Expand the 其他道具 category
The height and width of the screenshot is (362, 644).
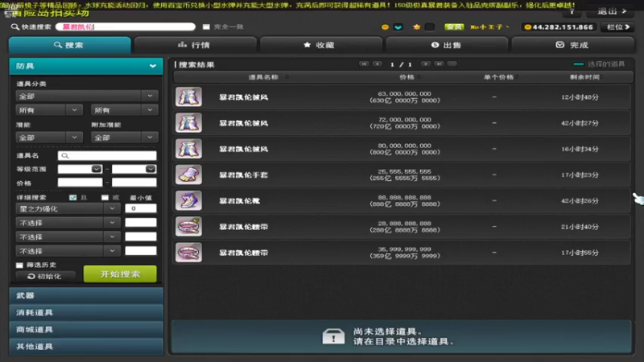86,347
